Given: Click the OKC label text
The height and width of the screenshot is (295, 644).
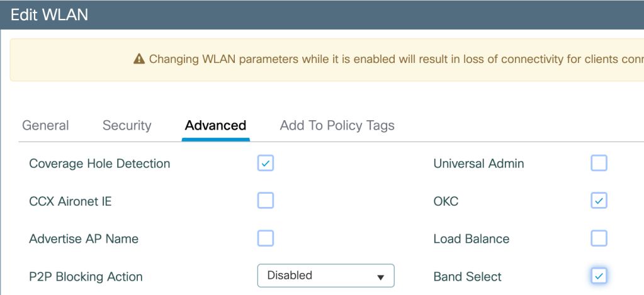Looking at the screenshot, I should click(446, 201).
